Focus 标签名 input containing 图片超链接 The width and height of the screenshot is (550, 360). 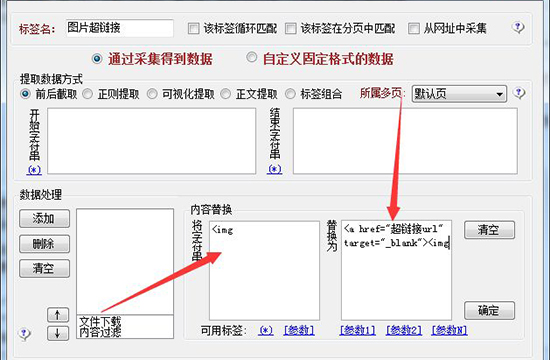(x=120, y=28)
